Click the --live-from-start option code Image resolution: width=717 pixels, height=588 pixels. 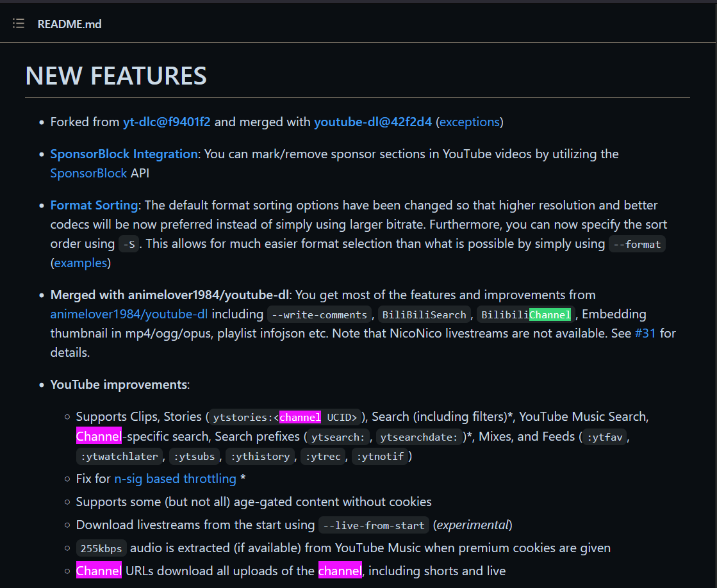374,525
